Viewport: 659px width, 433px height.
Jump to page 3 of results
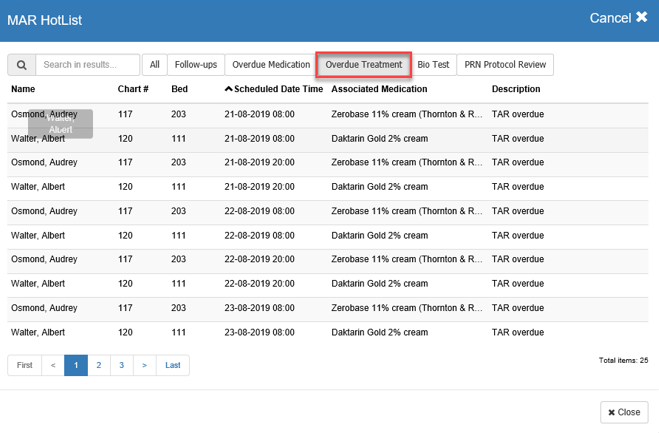[x=122, y=365]
